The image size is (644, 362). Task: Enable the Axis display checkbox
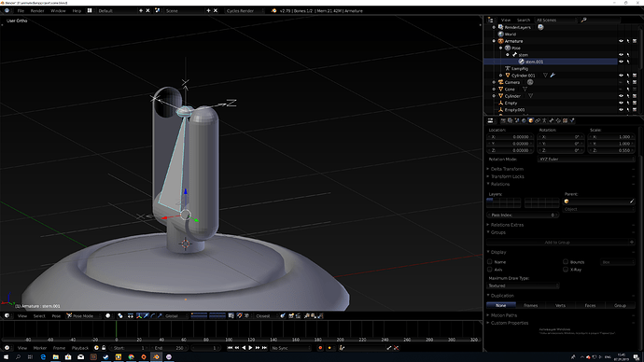(490, 270)
